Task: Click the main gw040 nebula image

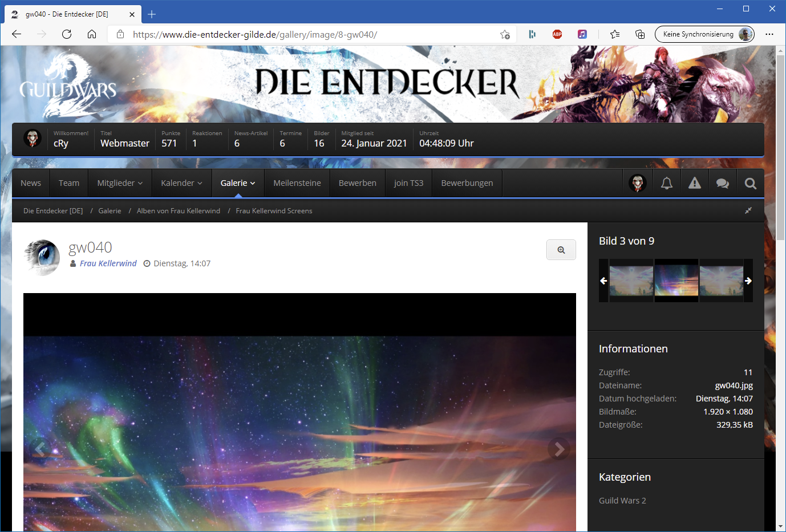Action: pyautogui.click(x=299, y=413)
